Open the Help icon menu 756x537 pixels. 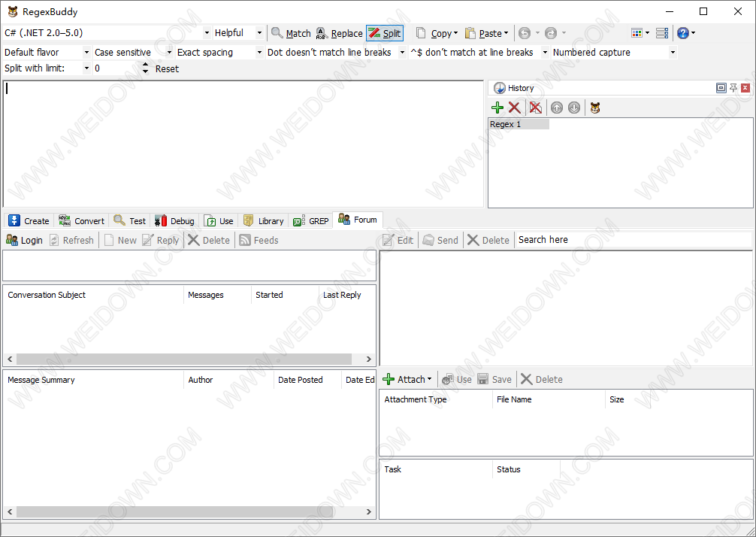click(x=685, y=33)
